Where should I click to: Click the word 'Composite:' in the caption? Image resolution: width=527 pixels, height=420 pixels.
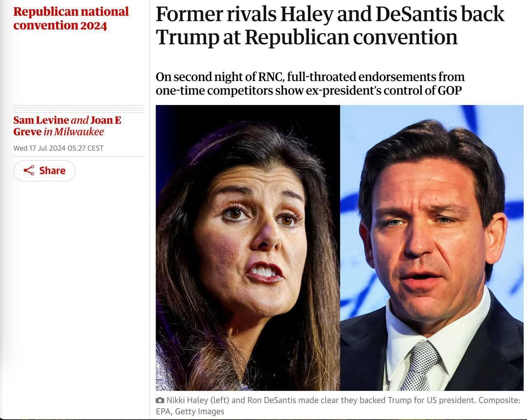point(499,400)
